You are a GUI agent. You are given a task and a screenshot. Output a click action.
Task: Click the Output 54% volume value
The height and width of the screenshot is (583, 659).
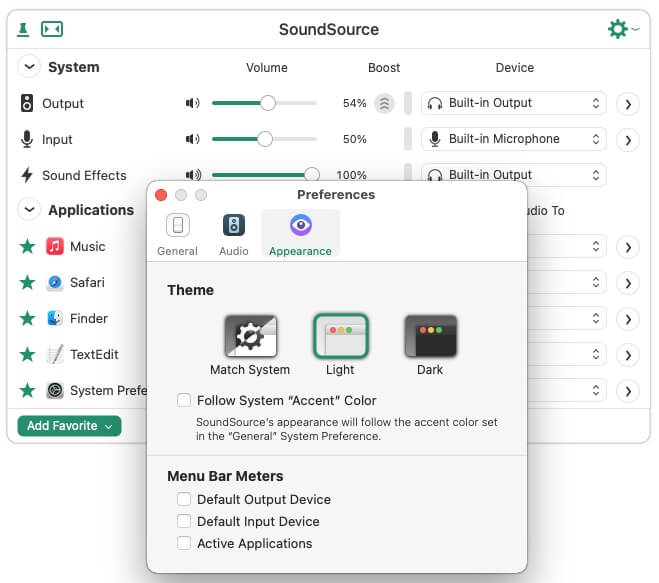pos(354,103)
